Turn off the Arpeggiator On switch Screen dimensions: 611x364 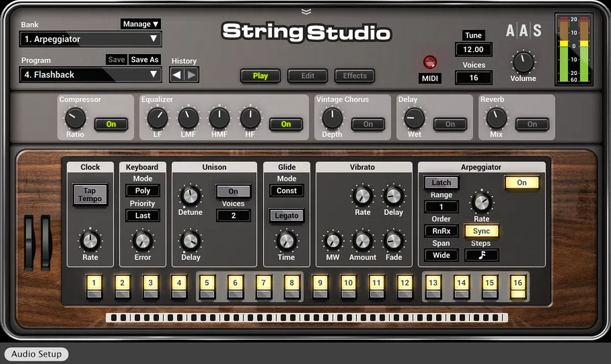click(x=522, y=183)
